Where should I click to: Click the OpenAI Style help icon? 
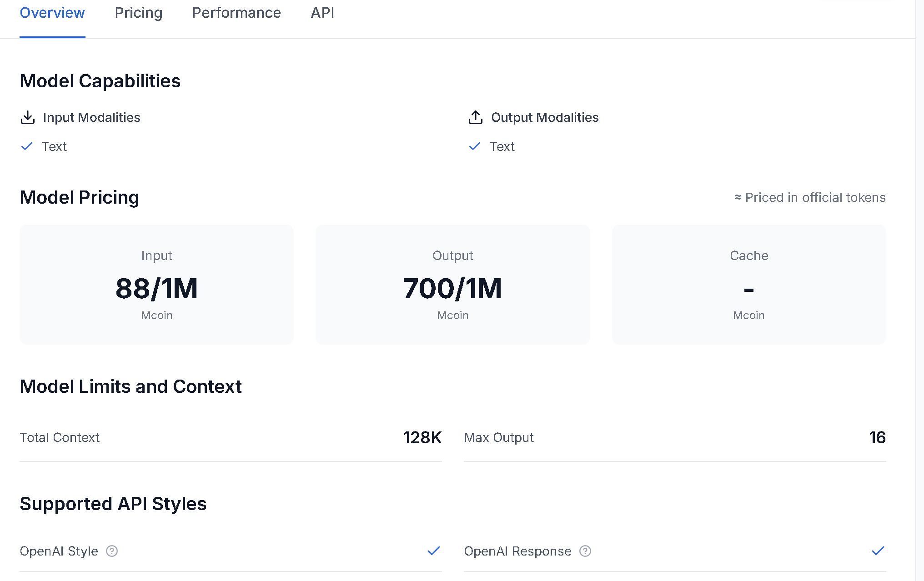[112, 551]
